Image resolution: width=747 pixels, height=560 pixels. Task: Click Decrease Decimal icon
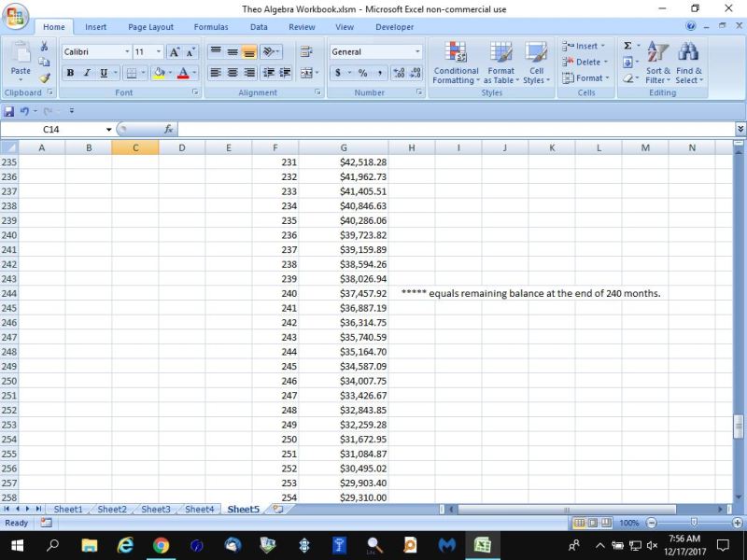coord(416,73)
